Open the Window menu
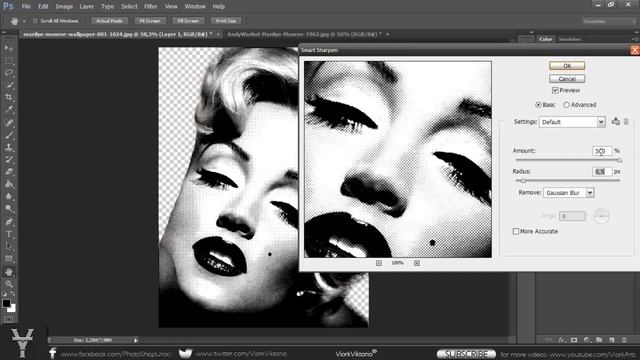 [195, 7]
